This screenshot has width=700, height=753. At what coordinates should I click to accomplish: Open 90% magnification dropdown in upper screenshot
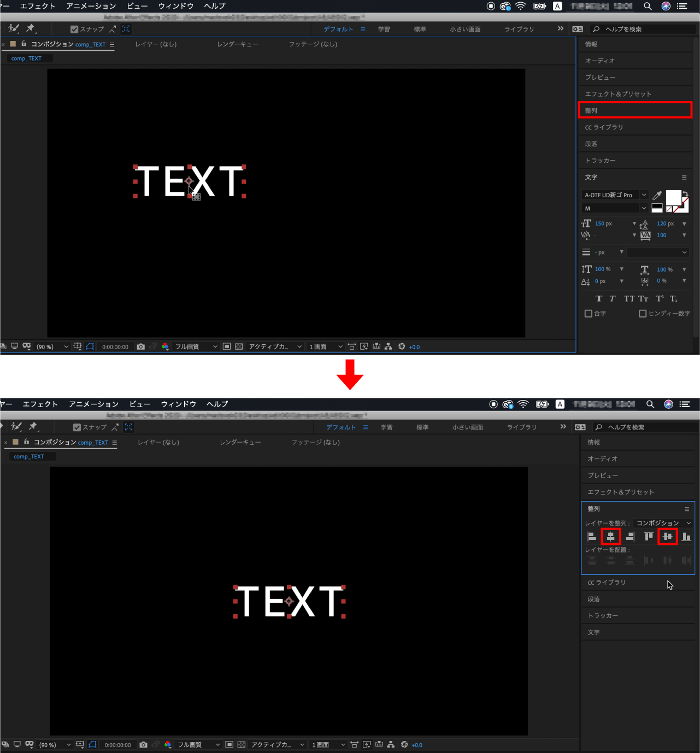pyautogui.click(x=52, y=346)
